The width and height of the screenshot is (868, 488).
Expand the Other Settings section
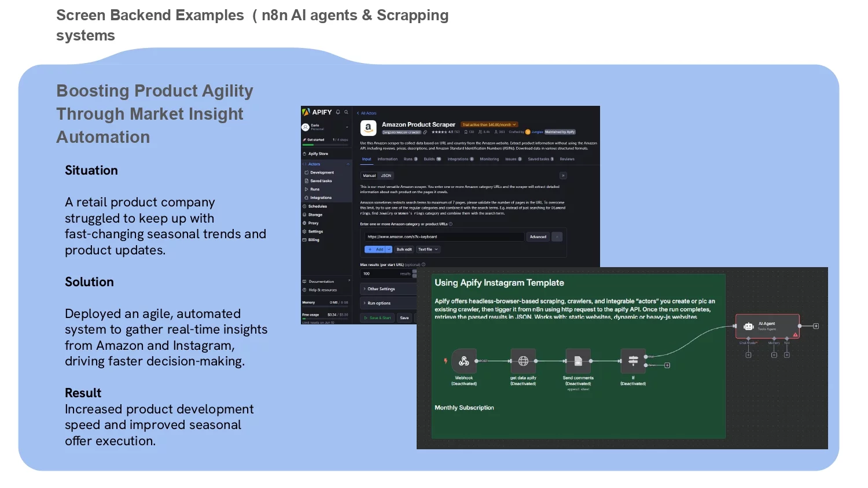(x=389, y=289)
